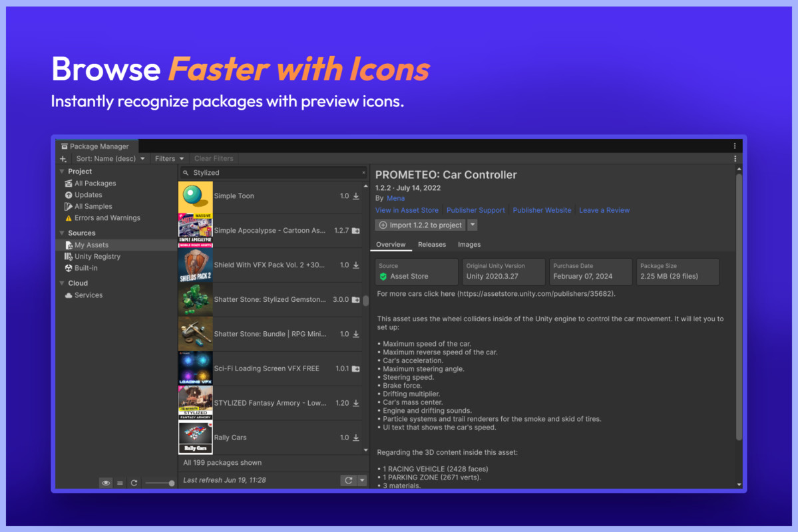
Task: Open the import button dropdown arrow
Action: coord(473,225)
